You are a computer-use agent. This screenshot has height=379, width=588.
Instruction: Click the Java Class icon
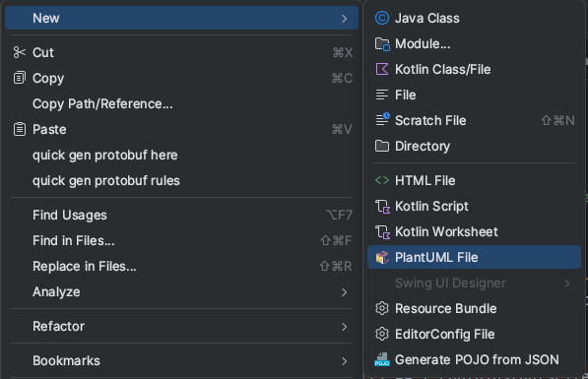pos(382,18)
